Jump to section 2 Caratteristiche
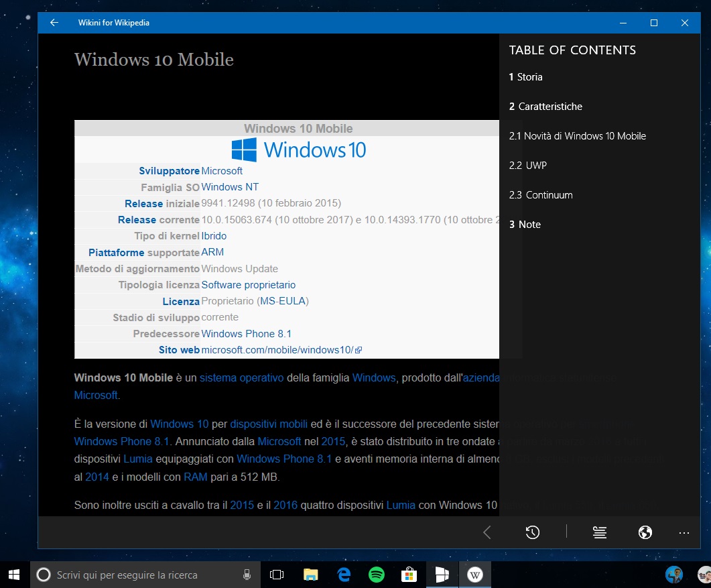Viewport: 711px width, 588px height. point(545,107)
